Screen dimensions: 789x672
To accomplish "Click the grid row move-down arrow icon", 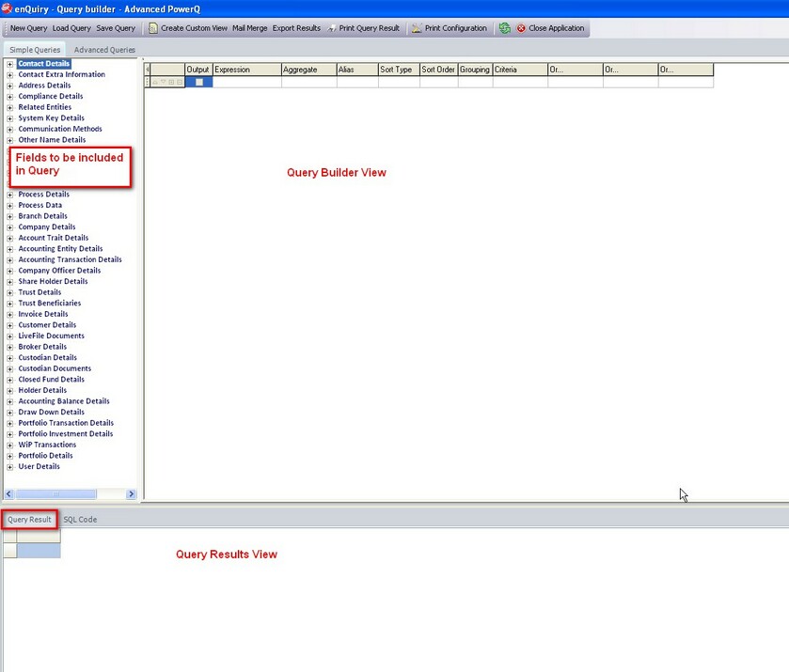I will click(163, 82).
